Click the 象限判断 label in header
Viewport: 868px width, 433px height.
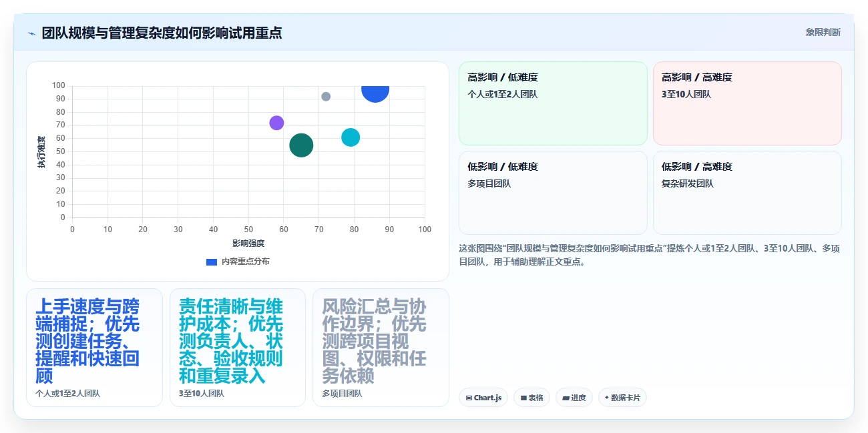click(x=823, y=32)
